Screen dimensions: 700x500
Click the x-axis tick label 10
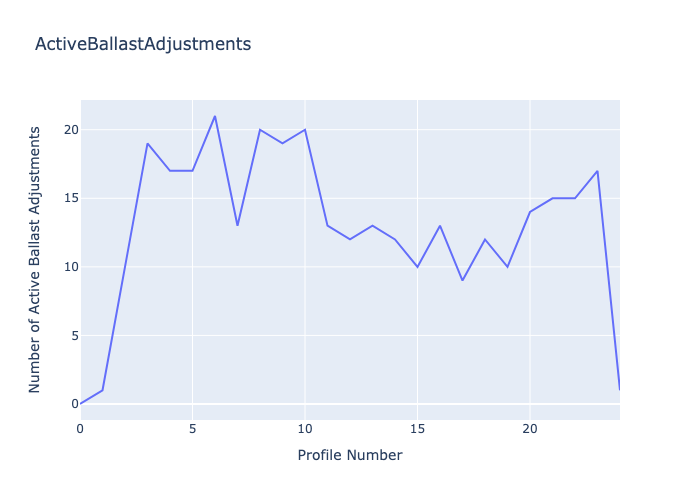pos(305,428)
